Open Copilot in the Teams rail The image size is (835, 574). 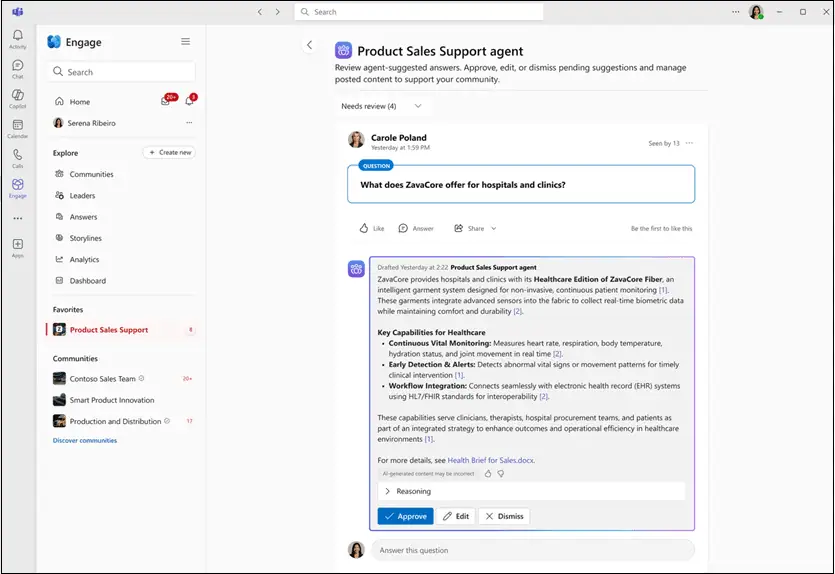tap(18, 99)
